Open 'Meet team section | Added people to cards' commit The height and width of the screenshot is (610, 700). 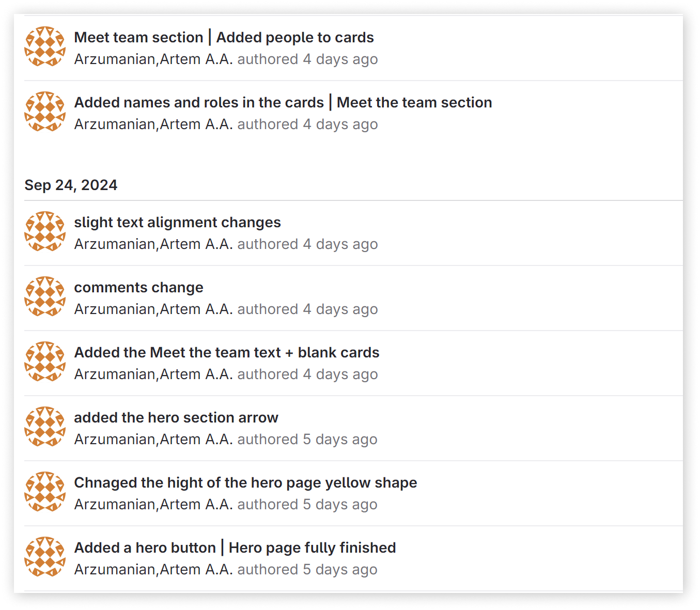pos(224,37)
